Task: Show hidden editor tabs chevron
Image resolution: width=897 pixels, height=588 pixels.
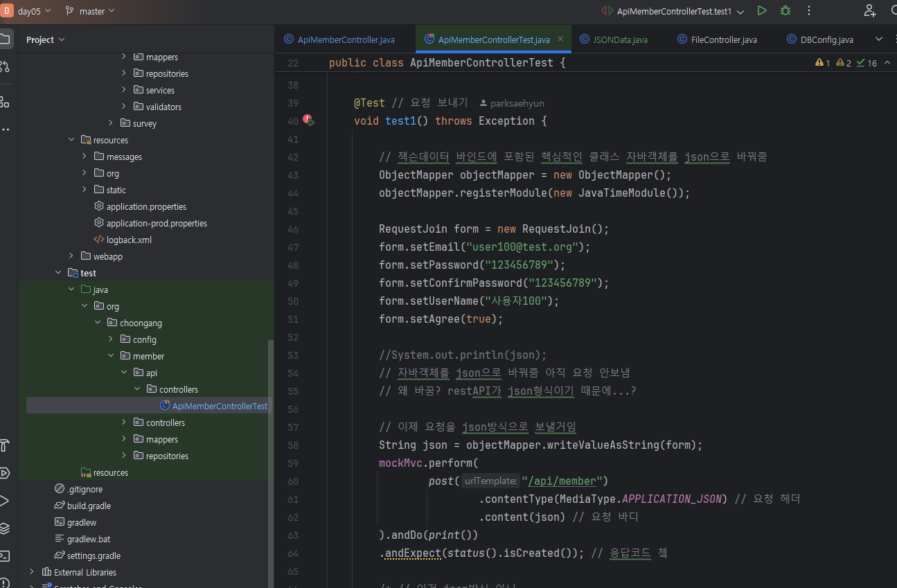Action: coord(879,39)
